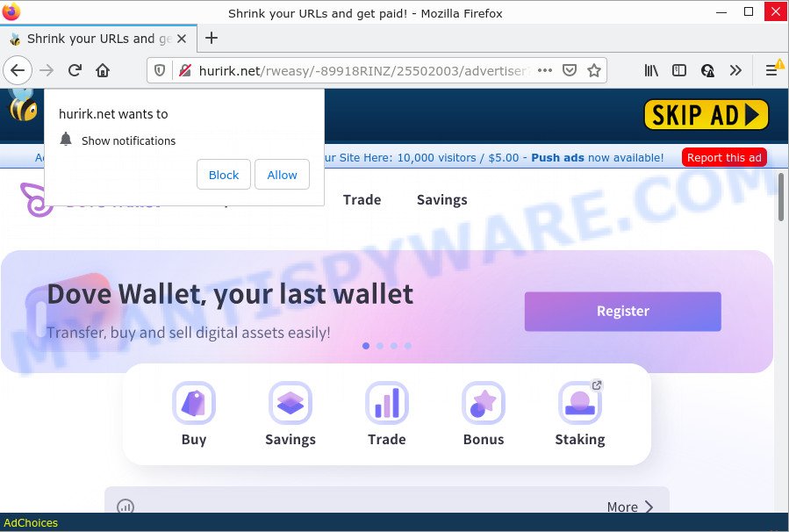Open page actions three-dot menu
Viewport: 789px width, 532px height.
tap(545, 70)
